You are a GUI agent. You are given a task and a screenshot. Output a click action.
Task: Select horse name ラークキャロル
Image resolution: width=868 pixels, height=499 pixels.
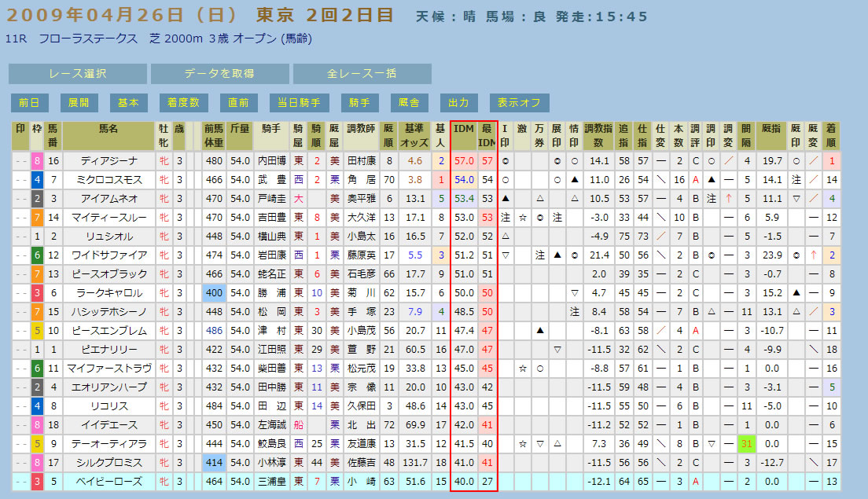[109, 292]
